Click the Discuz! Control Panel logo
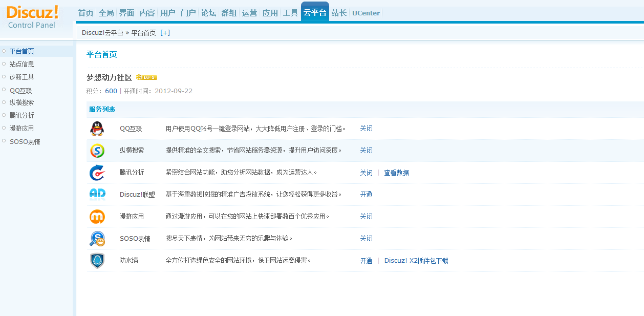644x316 pixels. coord(33,16)
